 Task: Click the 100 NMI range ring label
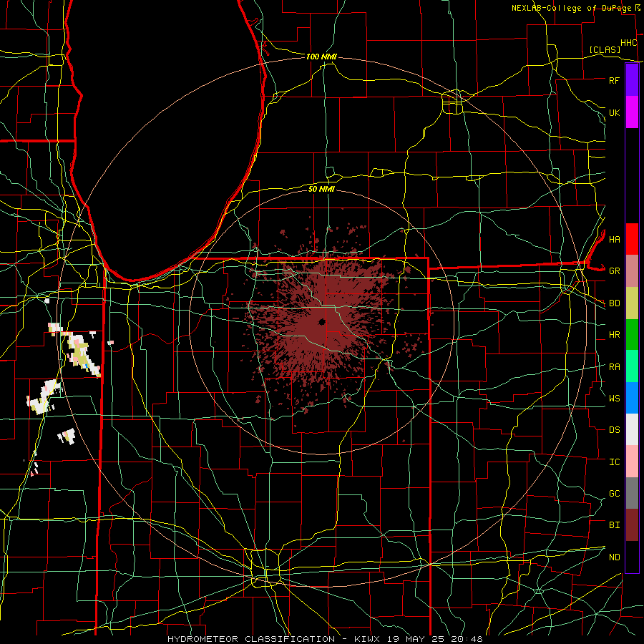click(321, 57)
